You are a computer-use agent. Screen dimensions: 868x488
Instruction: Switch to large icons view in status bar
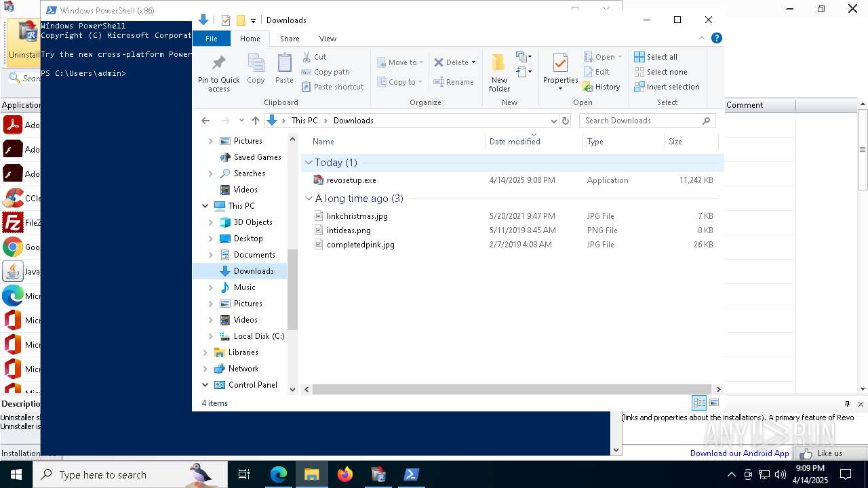714,403
